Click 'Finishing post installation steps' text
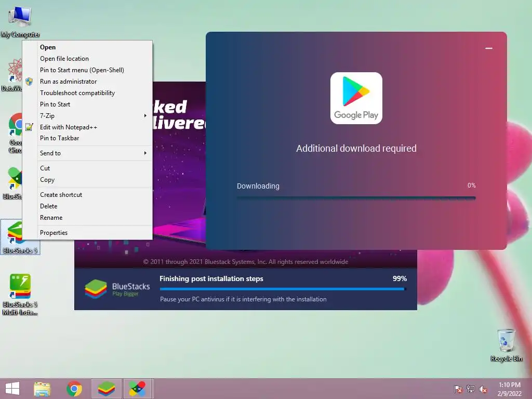 tap(211, 278)
